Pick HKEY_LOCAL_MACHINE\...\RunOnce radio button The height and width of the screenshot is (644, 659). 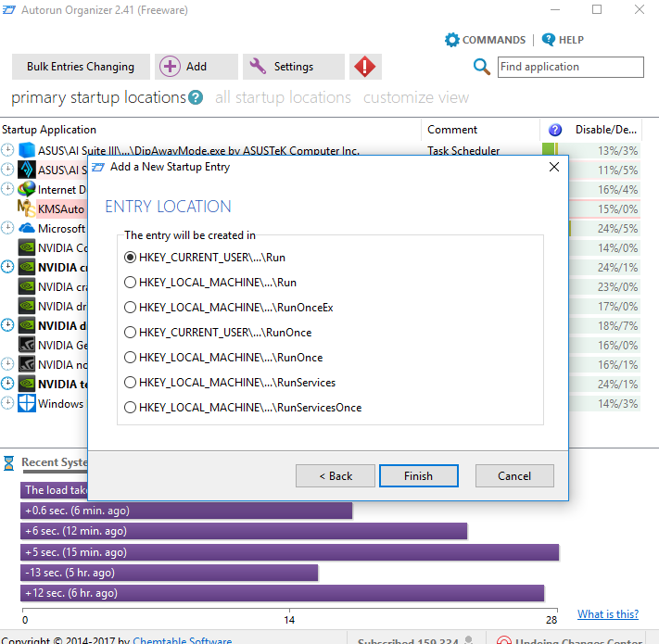(223, 358)
